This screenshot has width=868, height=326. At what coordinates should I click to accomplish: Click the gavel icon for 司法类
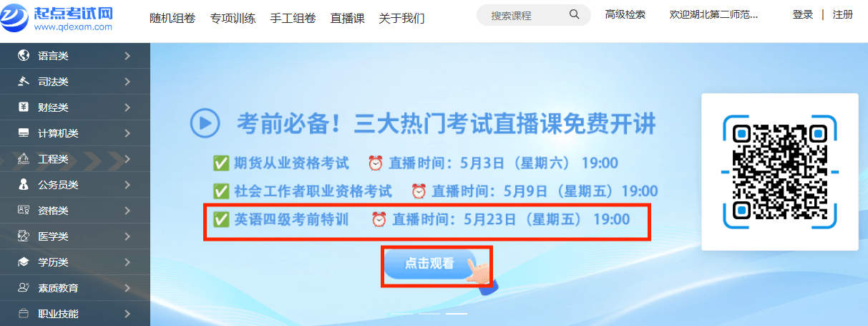pyautogui.click(x=24, y=82)
